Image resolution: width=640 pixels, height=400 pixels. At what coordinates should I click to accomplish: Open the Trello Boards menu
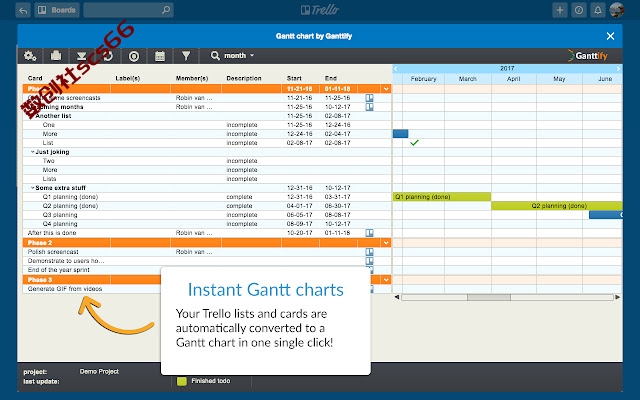coord(57,10)
